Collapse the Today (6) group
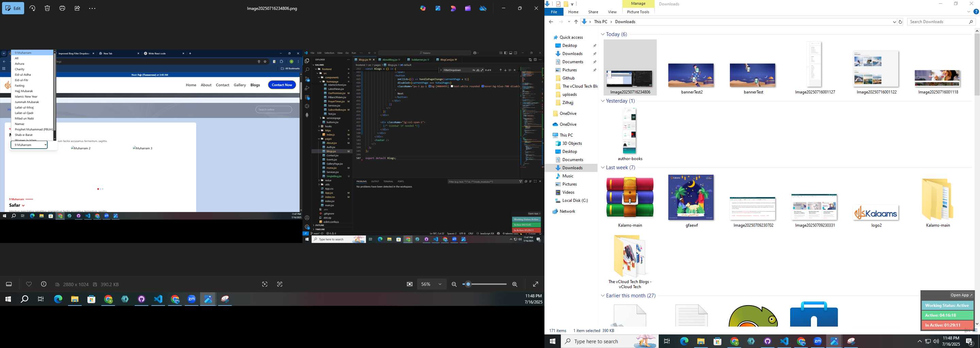980x348 pixels. pos(603,34)
